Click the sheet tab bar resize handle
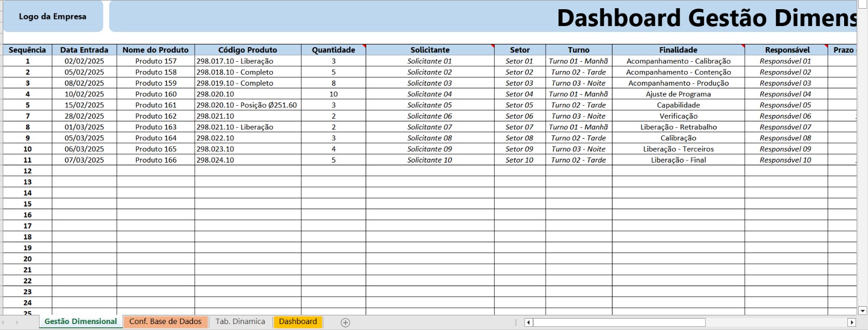 pyautogui.click(x=516, y=322)
